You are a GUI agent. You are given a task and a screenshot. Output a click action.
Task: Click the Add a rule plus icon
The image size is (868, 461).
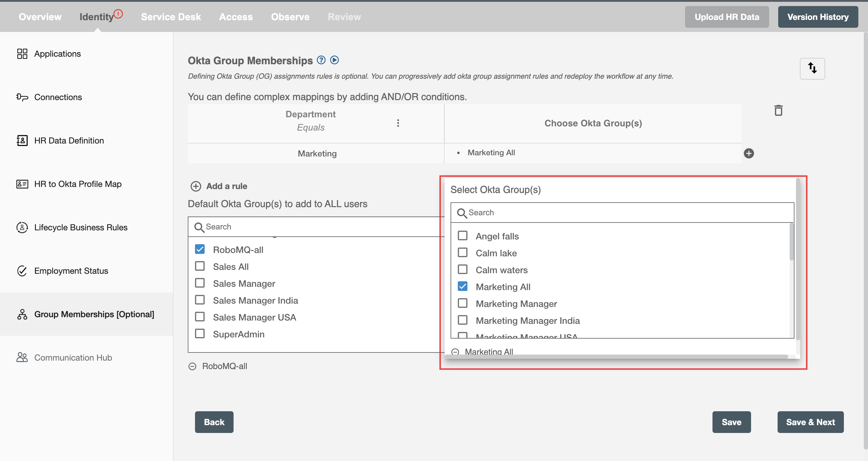[x=196, y=186]
